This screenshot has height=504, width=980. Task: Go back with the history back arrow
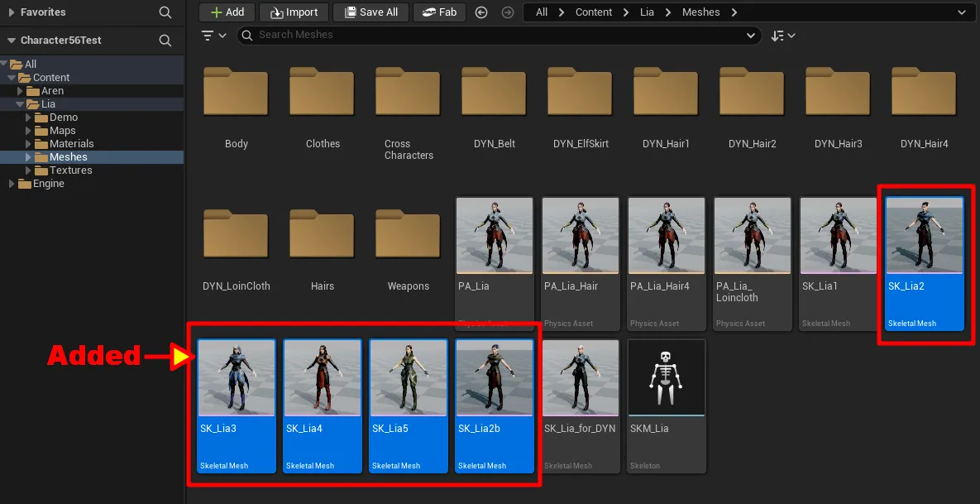coord(481,12)
